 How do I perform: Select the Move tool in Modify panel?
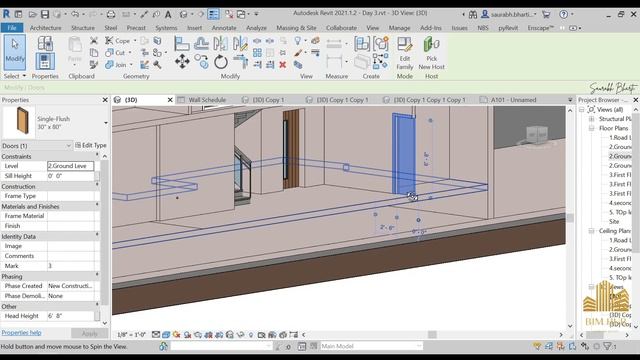182,62
